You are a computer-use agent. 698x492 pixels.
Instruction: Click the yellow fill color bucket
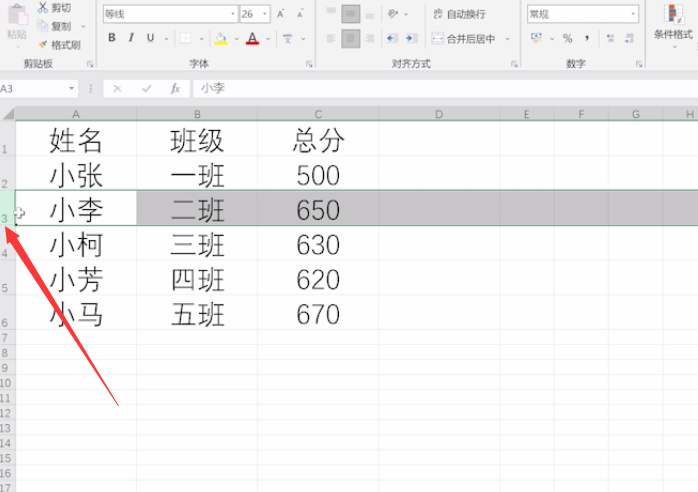pyautogui.click(x=221, y=38)
